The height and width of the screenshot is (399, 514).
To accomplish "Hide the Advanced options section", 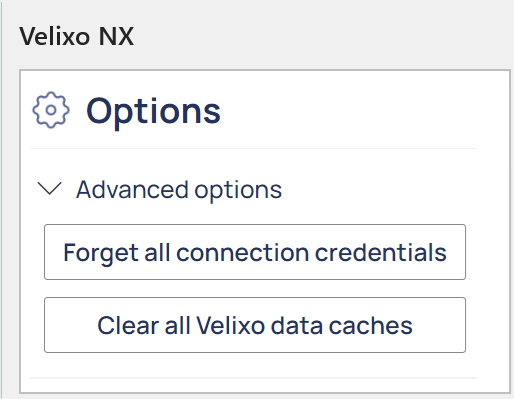I will click(50, 188).
